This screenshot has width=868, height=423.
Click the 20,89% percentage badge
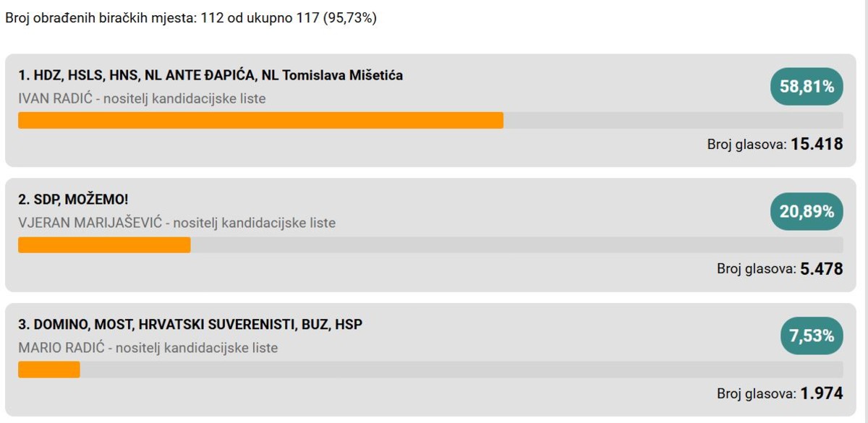[807, 211]
